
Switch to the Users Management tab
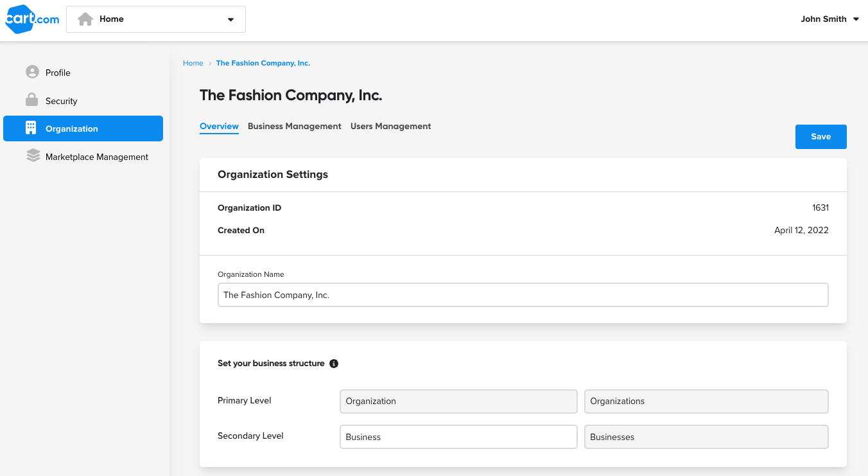pos(390,127)
